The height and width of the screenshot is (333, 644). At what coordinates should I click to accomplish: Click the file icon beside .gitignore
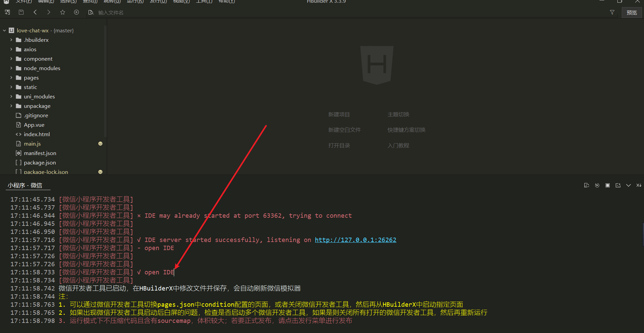[x=19, y=115]
